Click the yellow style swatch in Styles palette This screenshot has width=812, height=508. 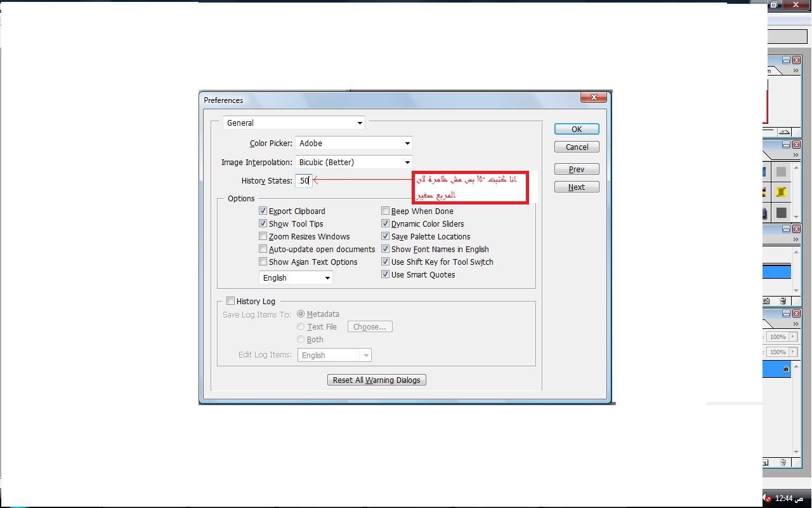(x=781, y=192)
